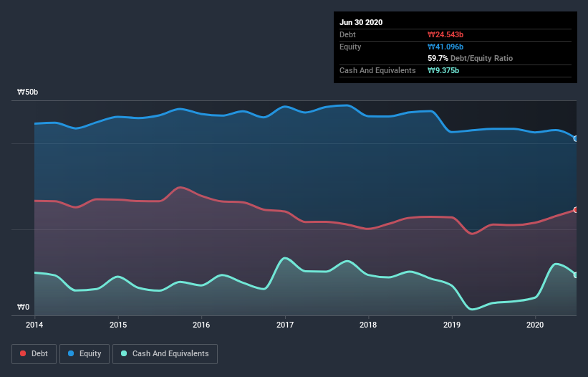Click the 2016 x-axis label
The width and height of the screenshot is (588, 377).
201,325
